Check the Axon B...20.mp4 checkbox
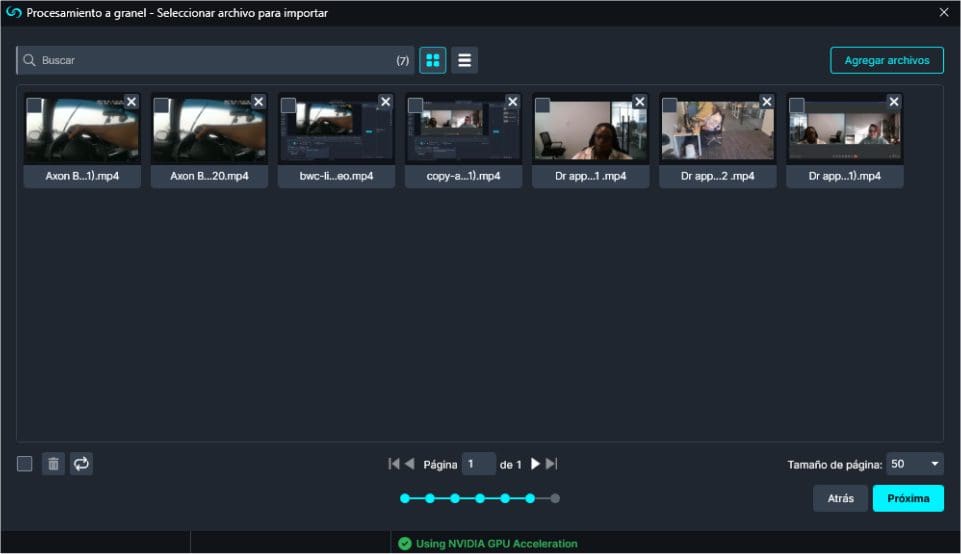 pyautogui.click(x=161, y=105)
